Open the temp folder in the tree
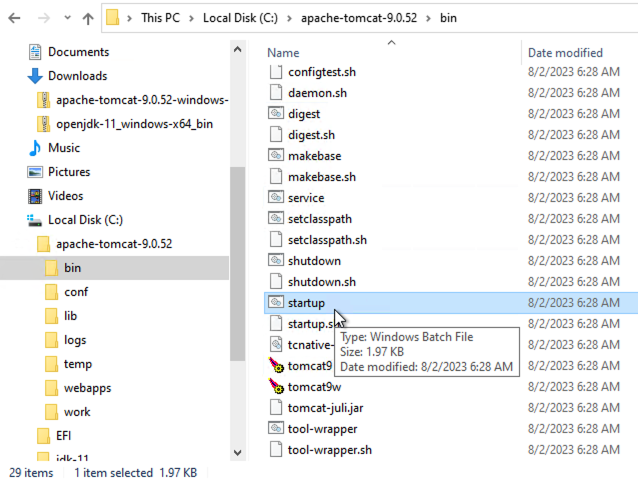Image resolution: width=638 pixels, height=490 pixels. (78, 364)
